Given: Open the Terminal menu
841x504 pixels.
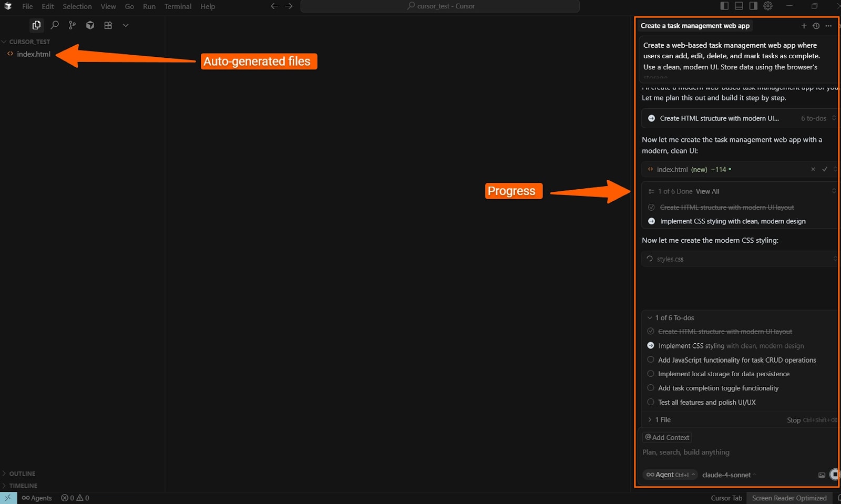Looking at the screenshot, I should (x=178, y=6).
